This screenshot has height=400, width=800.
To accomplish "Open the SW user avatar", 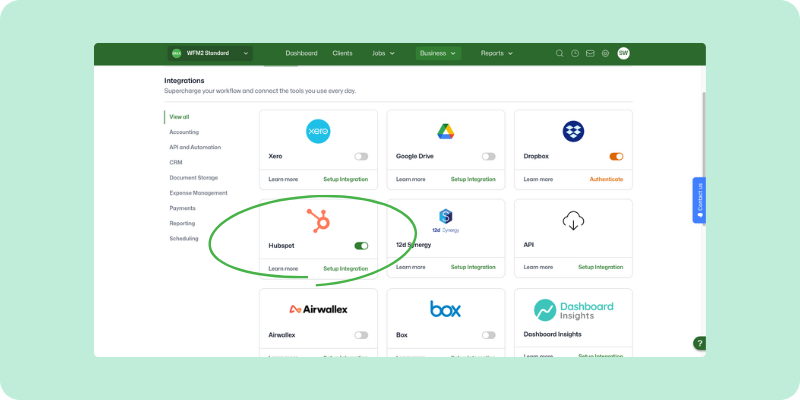I will (x=623, y=53).
